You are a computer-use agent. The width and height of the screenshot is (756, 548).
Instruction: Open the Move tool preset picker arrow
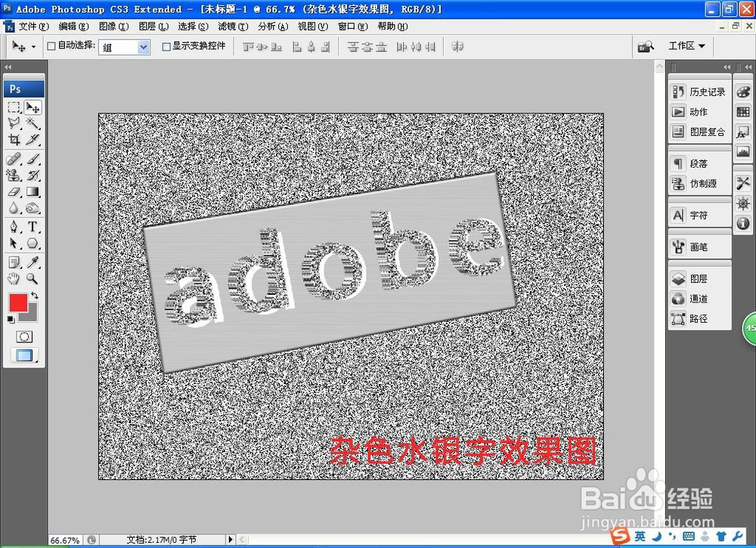(x=33, y=47)
